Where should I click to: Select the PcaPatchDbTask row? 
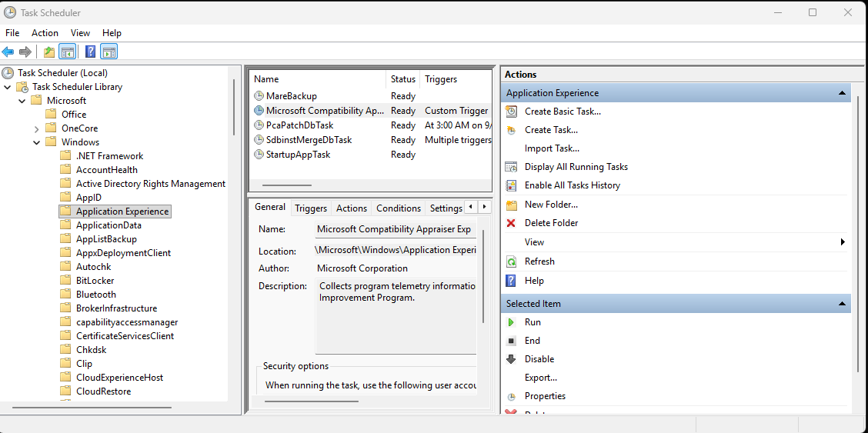coord(371,125)
